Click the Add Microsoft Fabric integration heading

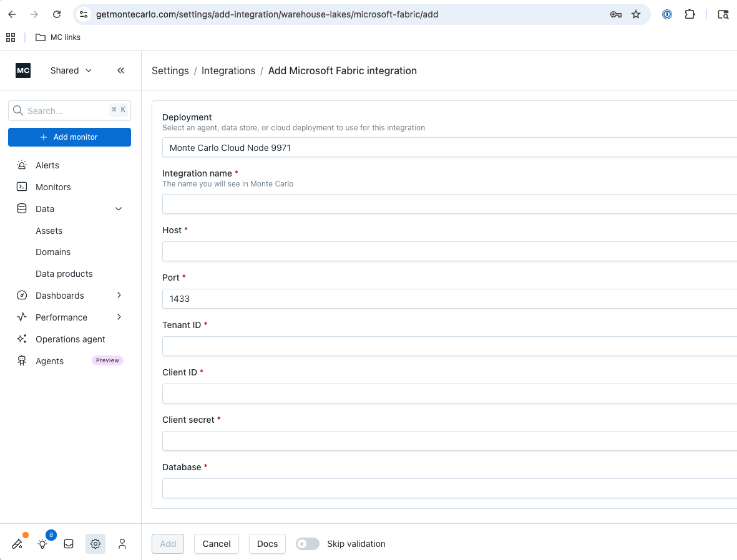(x=342, y=70)
